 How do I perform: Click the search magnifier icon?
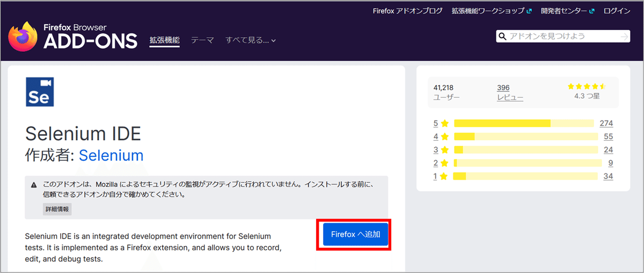point(503,37)
